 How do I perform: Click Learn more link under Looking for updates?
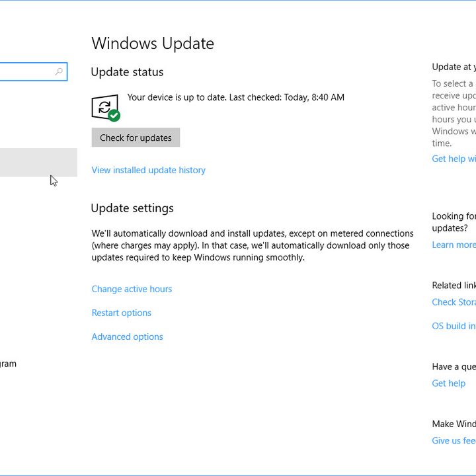(x=454, y=245)
